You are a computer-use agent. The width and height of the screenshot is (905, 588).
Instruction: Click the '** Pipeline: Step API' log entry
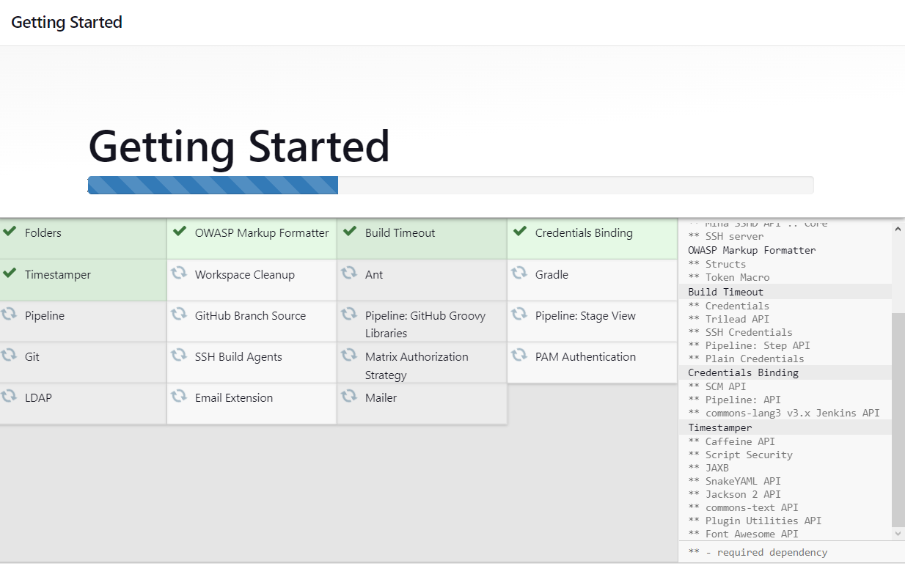750,345
